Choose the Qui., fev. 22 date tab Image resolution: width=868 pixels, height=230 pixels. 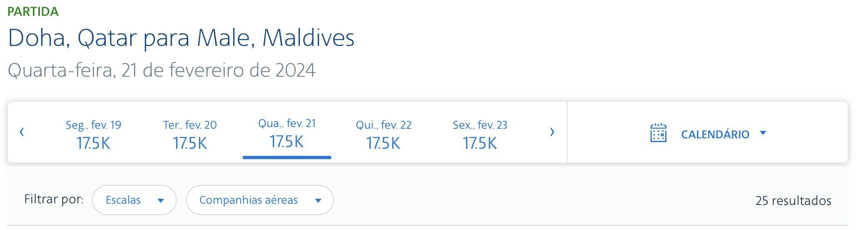click(x=384, y=134)
